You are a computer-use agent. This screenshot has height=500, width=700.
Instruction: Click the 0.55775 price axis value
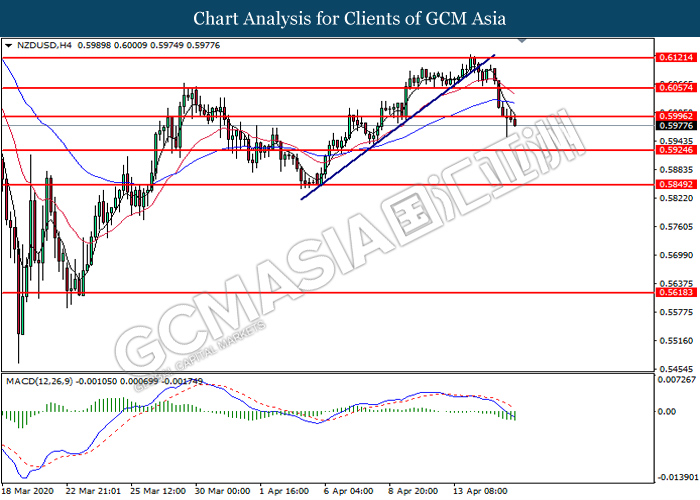click(x=676, y=312)
